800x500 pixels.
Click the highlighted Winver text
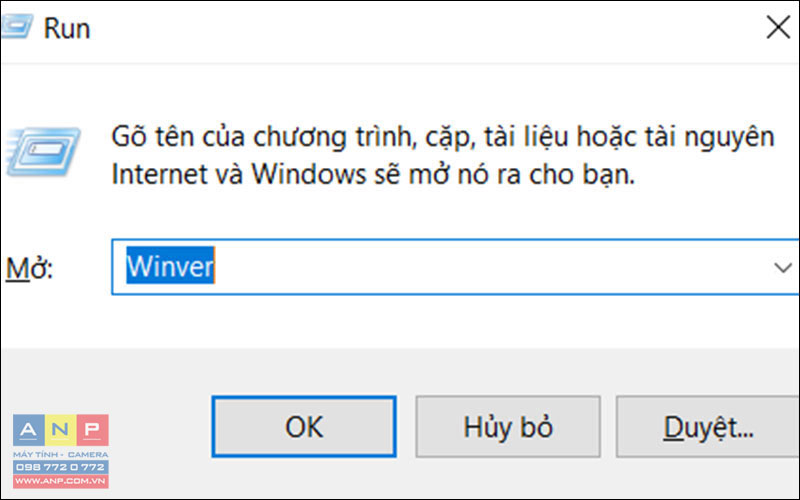point(170,265)
